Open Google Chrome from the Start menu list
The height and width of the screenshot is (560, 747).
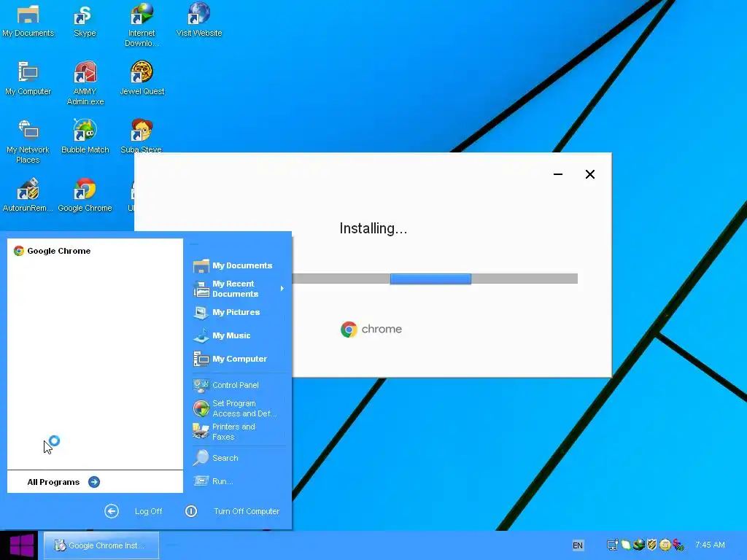click(52, 251)
